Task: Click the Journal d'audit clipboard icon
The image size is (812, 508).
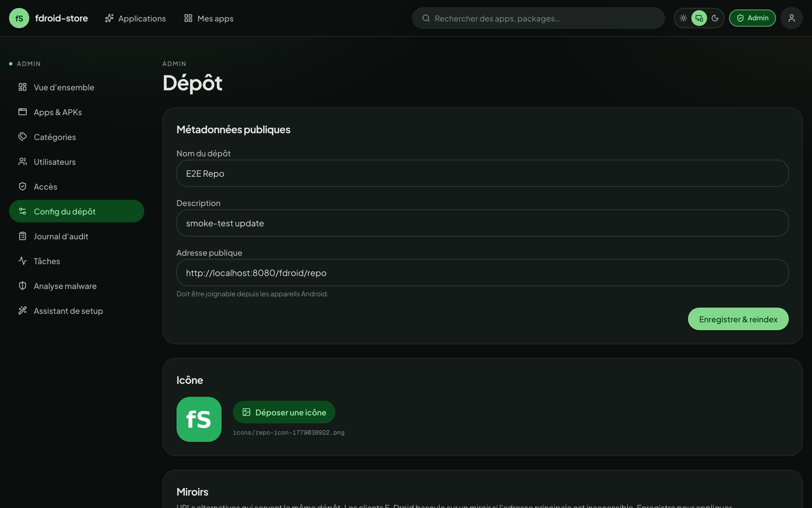Action: tap(23, 236)
